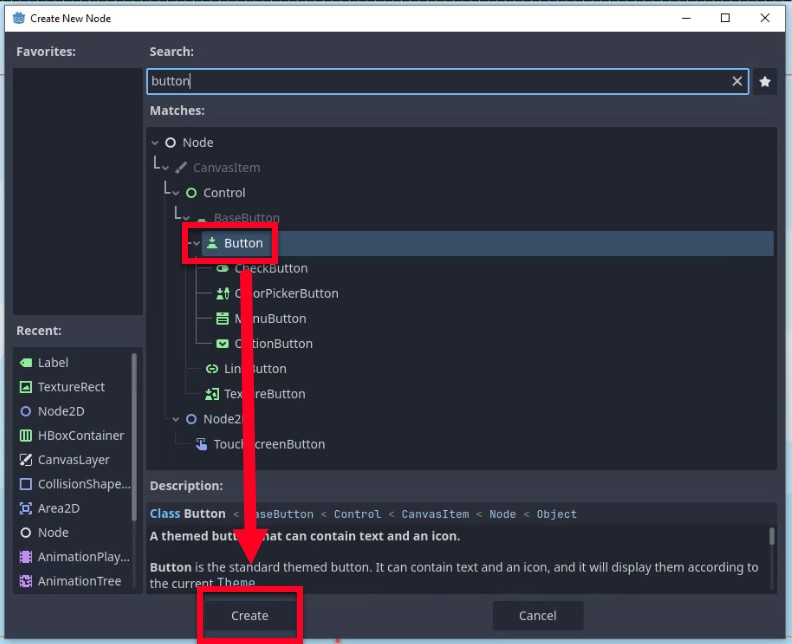The image size is (792, 644).
Task: Click the Node2D blue circle icon in Matches
Action: coord(191,419)
